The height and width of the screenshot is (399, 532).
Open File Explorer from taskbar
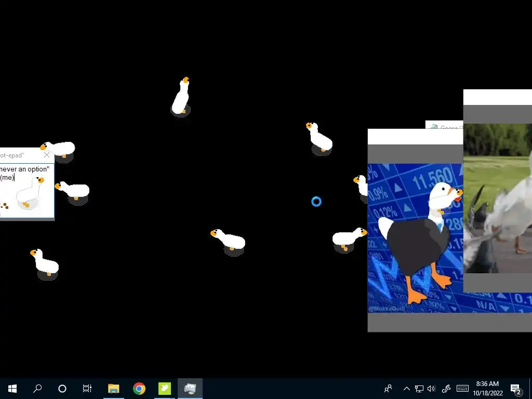(114, 389)
